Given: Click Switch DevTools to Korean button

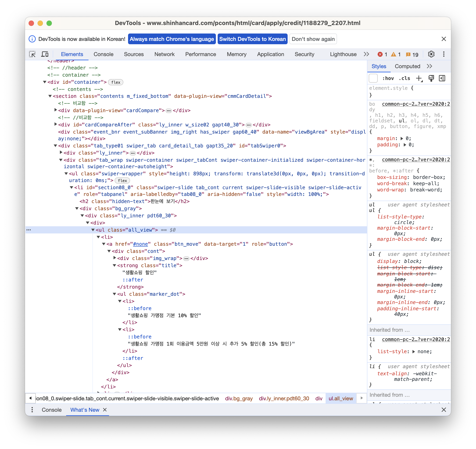Looking at the screenshot, I should [x=252, y=39].
